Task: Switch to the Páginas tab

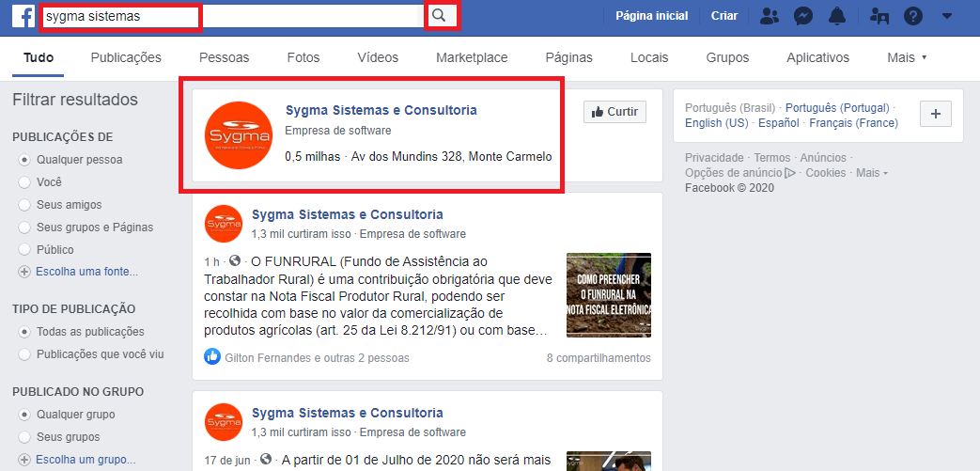Action: (x=569, y=57)
